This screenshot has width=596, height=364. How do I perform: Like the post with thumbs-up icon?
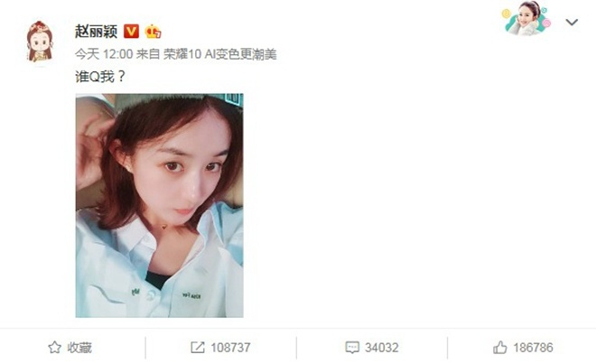(x=500, y=347)
